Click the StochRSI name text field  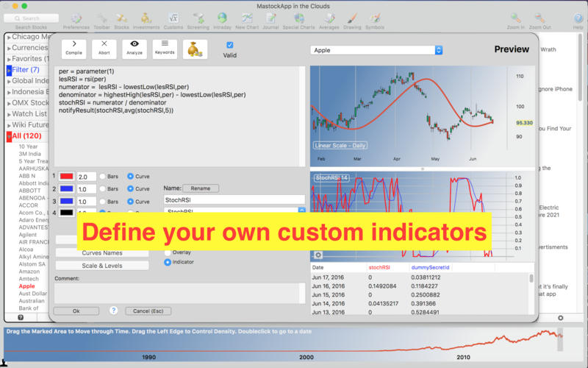coord(234,200)
